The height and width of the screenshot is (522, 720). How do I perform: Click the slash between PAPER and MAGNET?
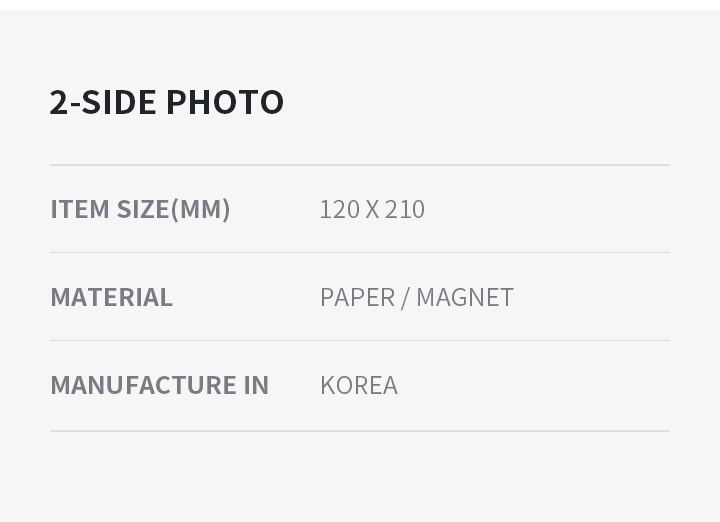(405, 297)
